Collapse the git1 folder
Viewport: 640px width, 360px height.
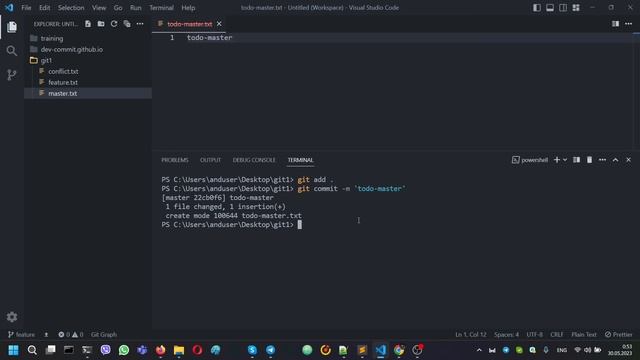click(88, 60)
